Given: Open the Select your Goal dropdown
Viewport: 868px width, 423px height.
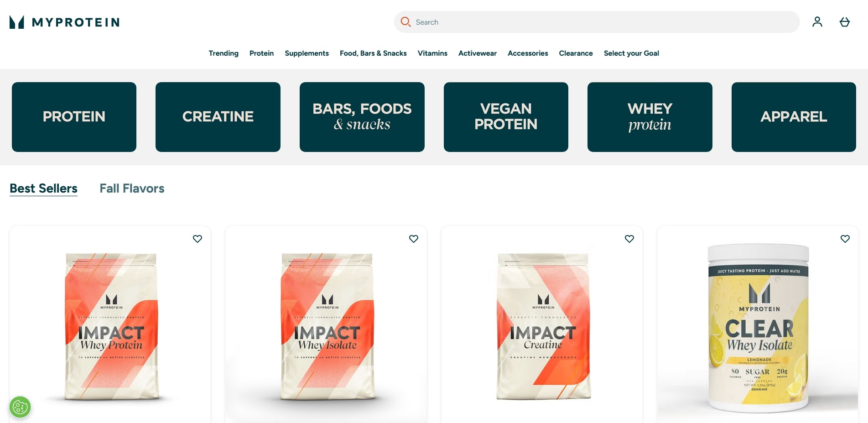Looking at the screenshot, I should click(631, 53).
